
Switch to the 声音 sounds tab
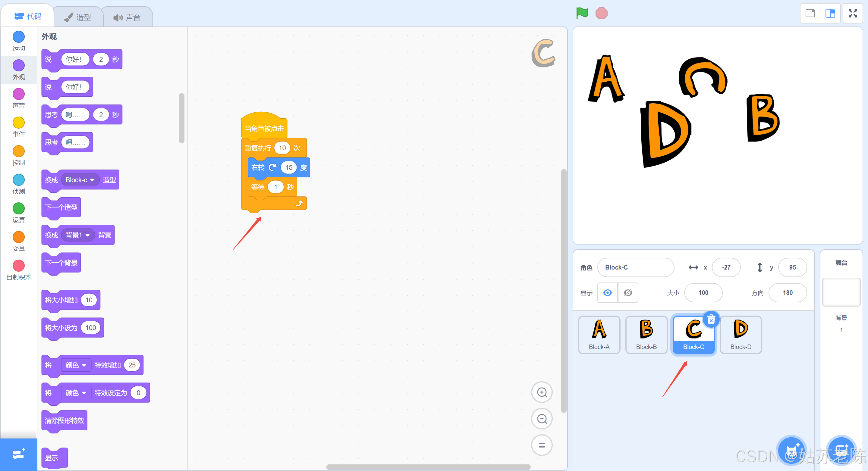[127, 17]
